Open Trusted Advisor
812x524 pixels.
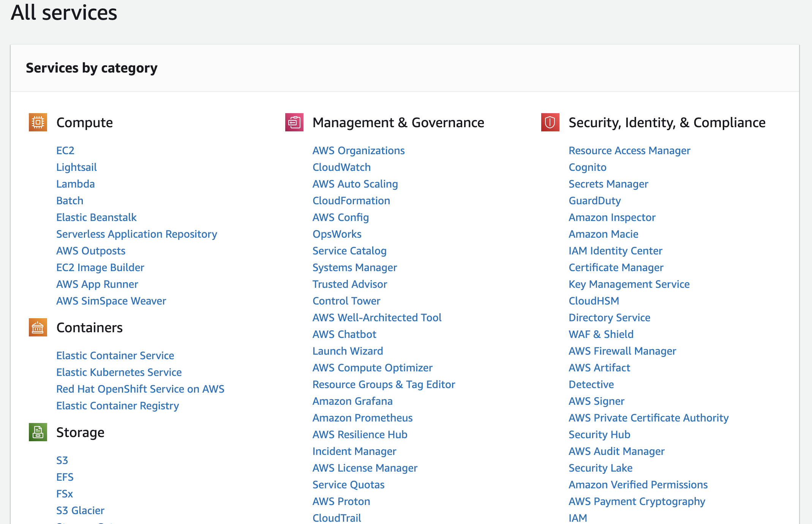349,284
